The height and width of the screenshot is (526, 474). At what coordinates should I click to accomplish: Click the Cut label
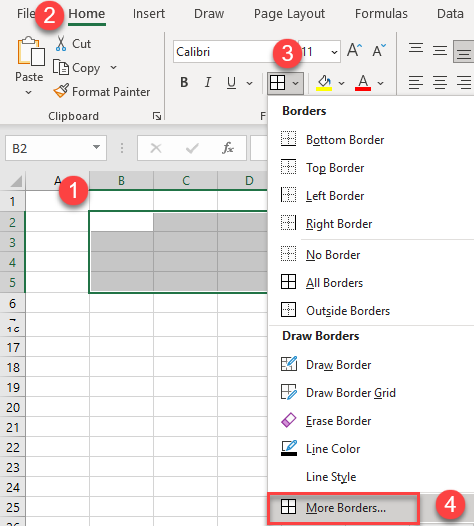tap(82, 44)
